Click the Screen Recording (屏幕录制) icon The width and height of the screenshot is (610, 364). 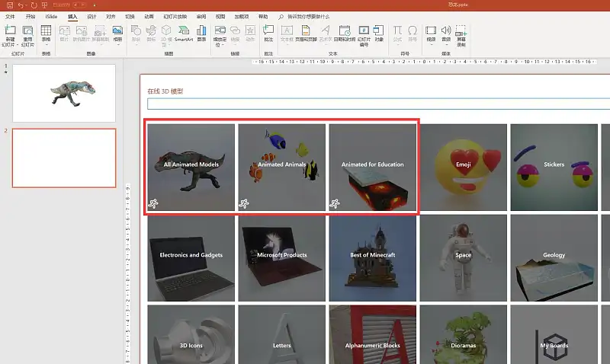tap(461, 31)
